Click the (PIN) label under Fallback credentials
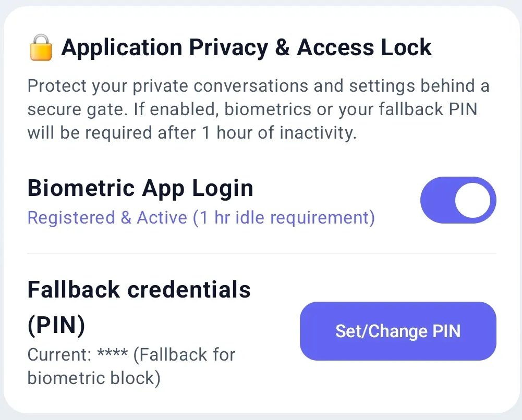The height and width of the screenshot is (420, 522). coord(56,325)
